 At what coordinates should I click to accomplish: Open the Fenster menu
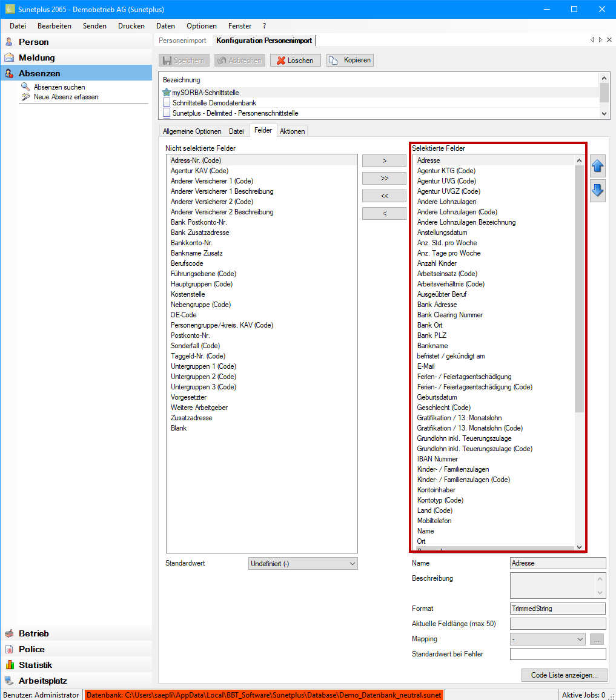point(240,26)
